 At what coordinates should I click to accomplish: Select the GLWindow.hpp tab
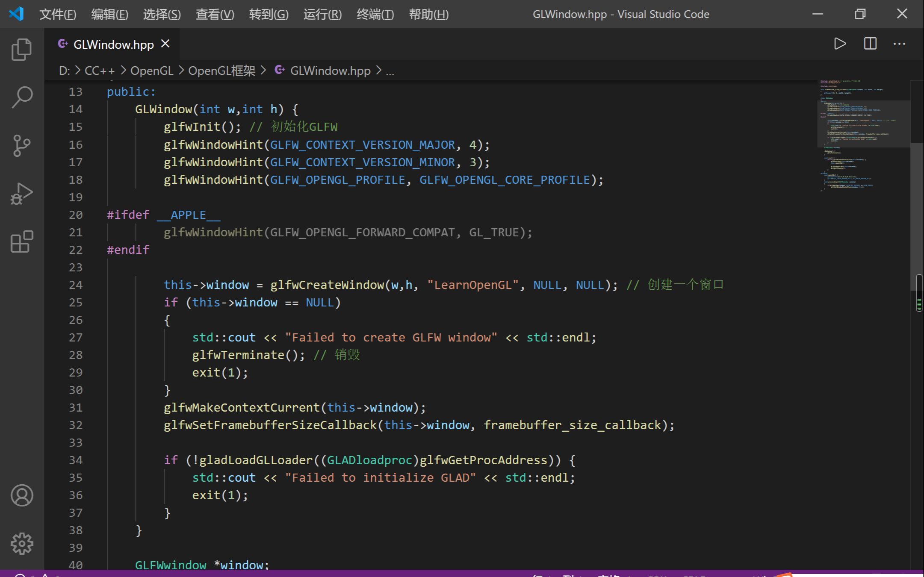click(113, 44)
